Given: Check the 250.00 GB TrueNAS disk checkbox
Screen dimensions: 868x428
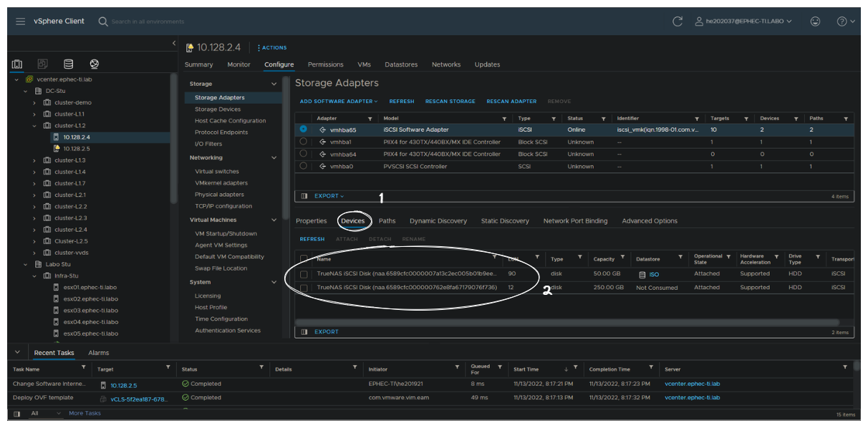Looking at the screenshot, I should [x=304, y=288].
